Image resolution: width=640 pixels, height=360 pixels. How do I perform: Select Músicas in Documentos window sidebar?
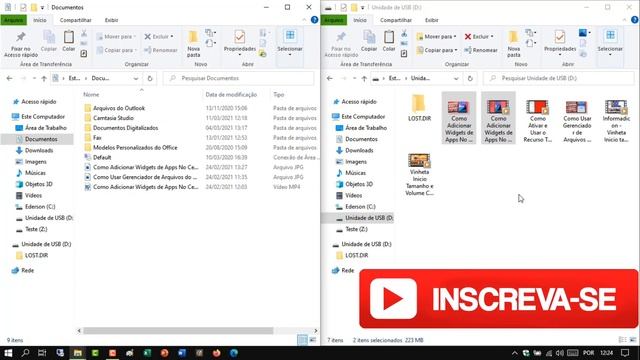35,173
